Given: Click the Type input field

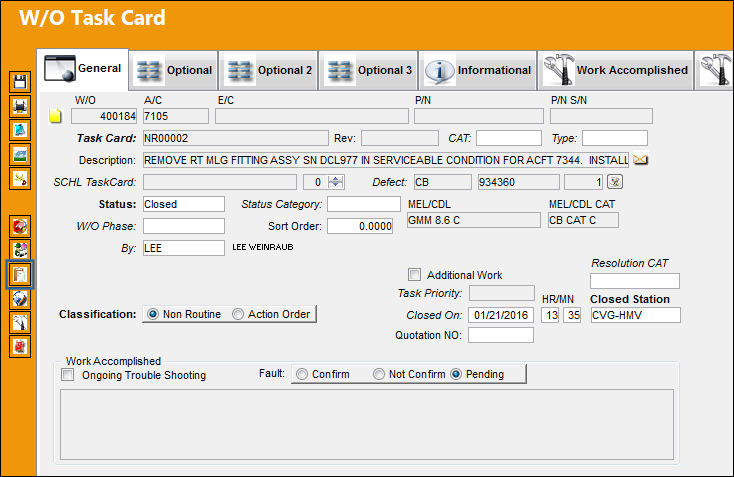Looking at the screenshot, I should point(615,138).
